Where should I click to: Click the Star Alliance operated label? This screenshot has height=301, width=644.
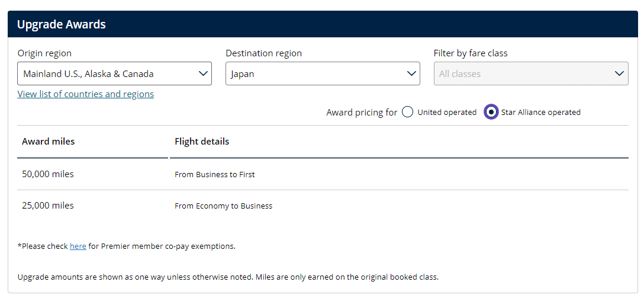540,112
